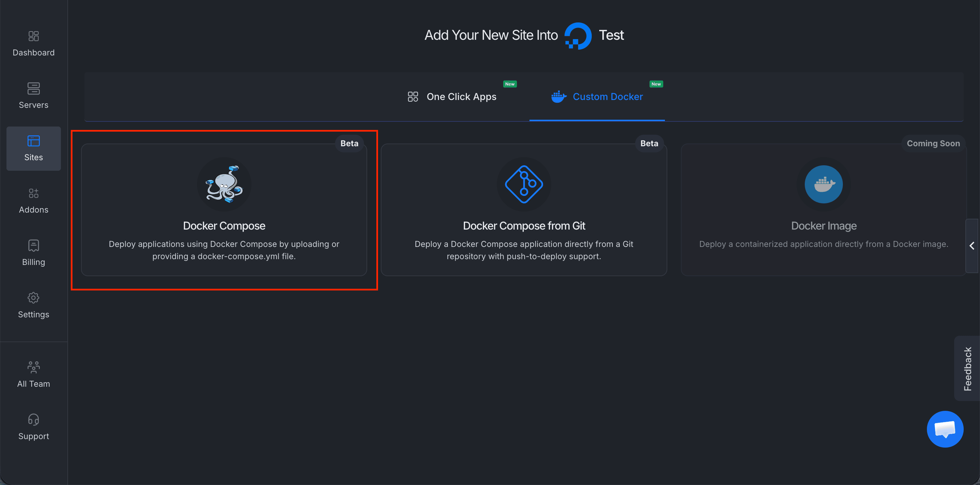Select Docker Compose from Git title

pos(524,226)
